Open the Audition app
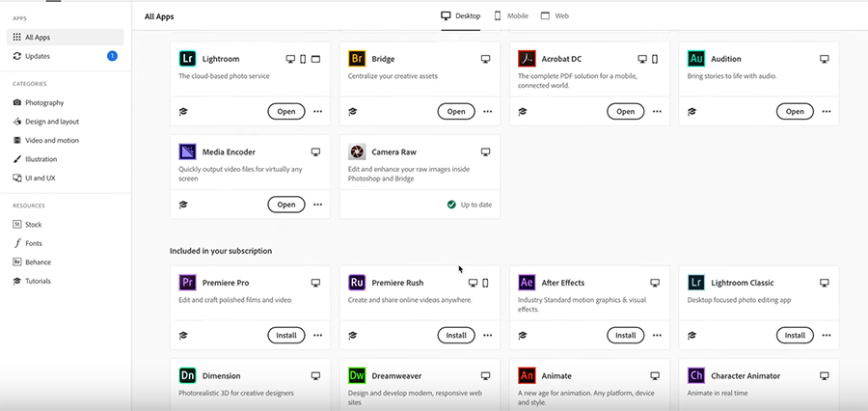Screen dimensions: 868x411 (795, 111)
